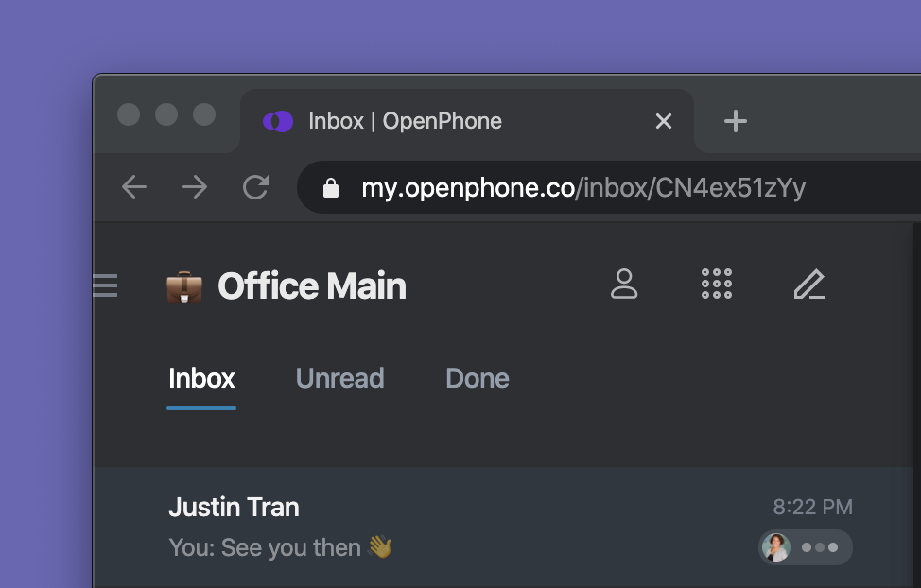Switch to the Inbox tab

tap(201, 378)
